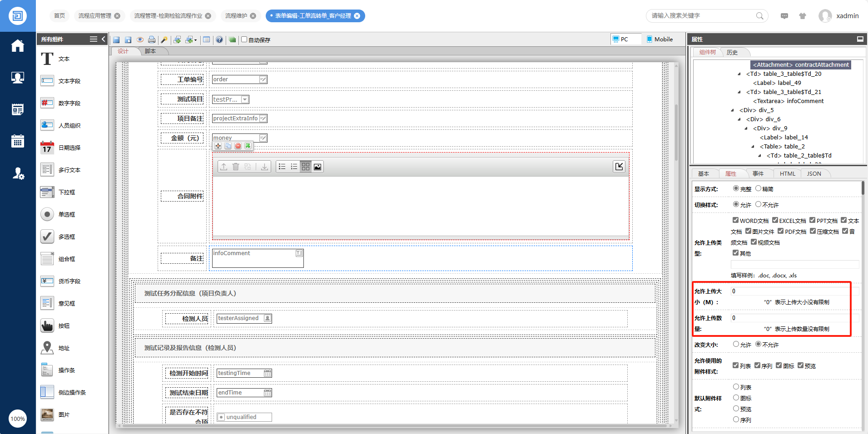Switch to the Mobile layout view
This screenshot has height=434, width=868.
click(660, 39)
